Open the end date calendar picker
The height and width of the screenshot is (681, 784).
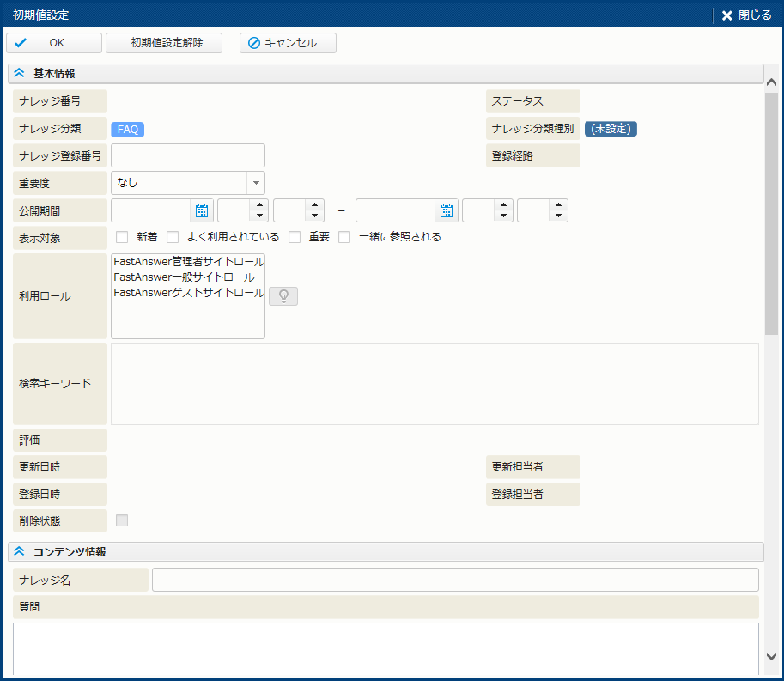click(447, 210)
